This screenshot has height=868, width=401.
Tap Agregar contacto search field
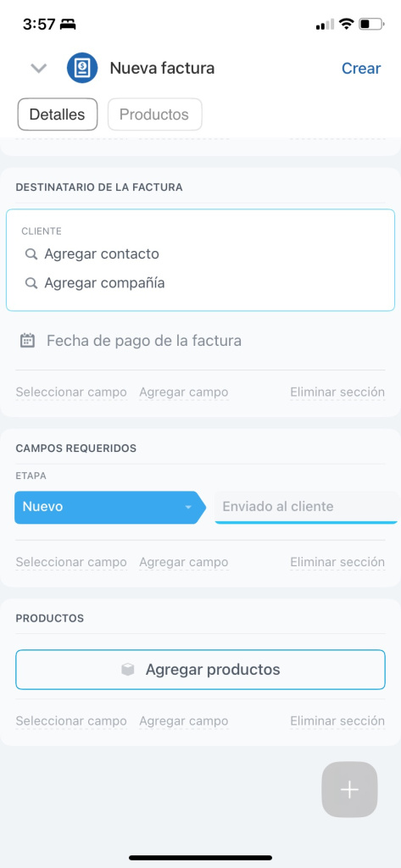(x=102, y=254)
